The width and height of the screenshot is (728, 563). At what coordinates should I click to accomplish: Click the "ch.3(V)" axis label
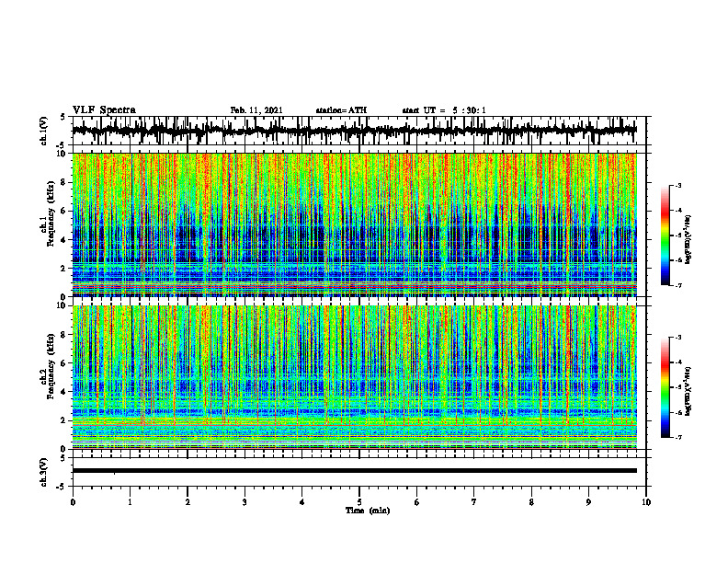click(x=44, y=472)
